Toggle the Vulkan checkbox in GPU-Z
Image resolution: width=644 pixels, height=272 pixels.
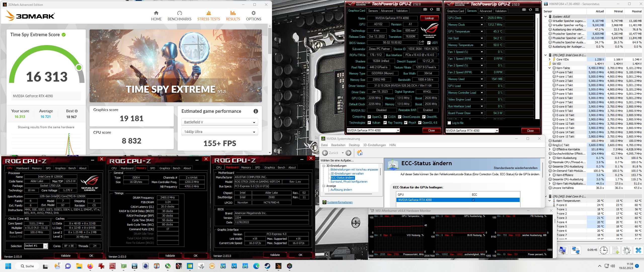tap(369, 123)
